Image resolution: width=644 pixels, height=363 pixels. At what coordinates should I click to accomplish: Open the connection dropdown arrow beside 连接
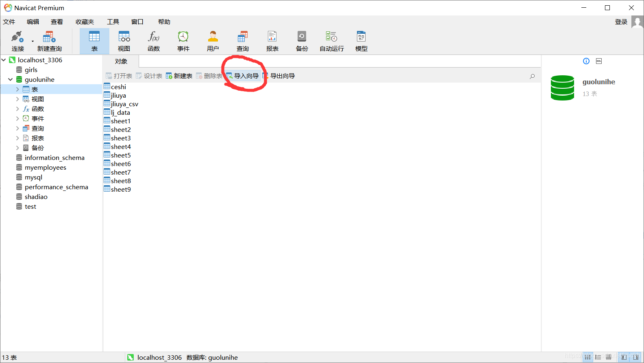(x=33, y=41)
